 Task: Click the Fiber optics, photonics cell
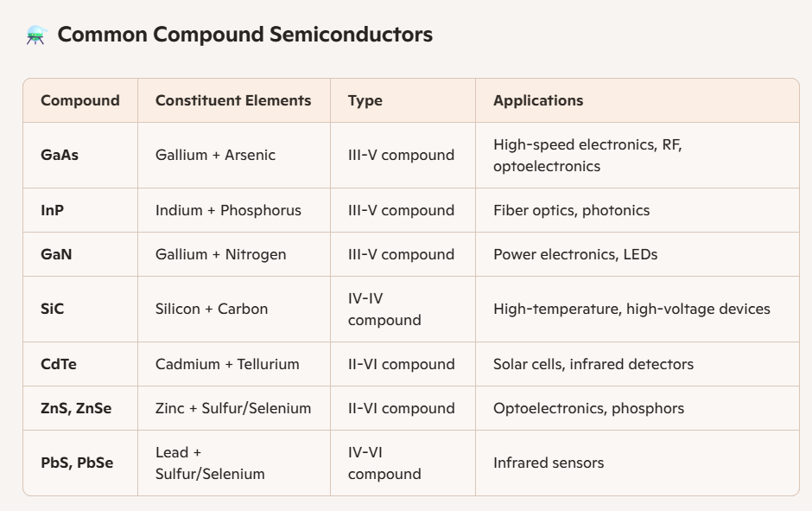[571, 210]
